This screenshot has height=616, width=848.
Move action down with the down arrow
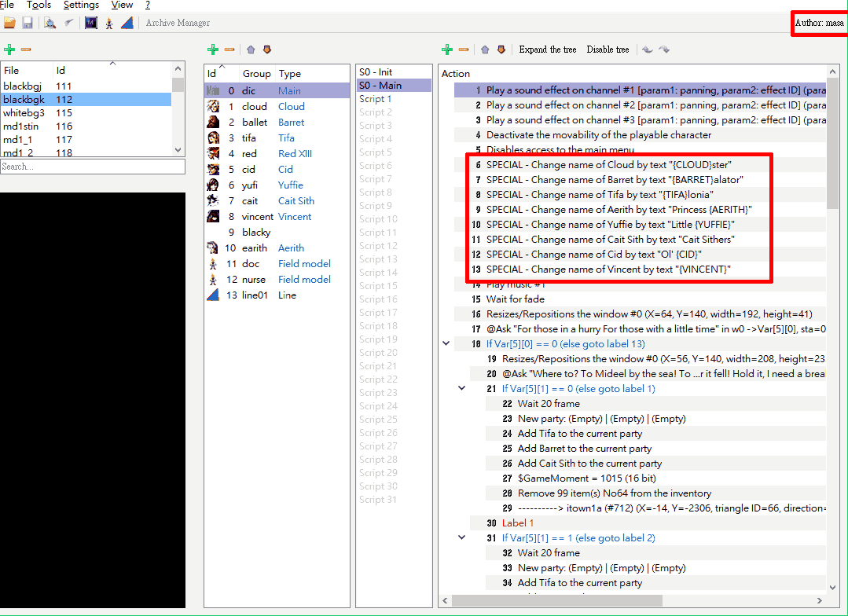(501, 49)
